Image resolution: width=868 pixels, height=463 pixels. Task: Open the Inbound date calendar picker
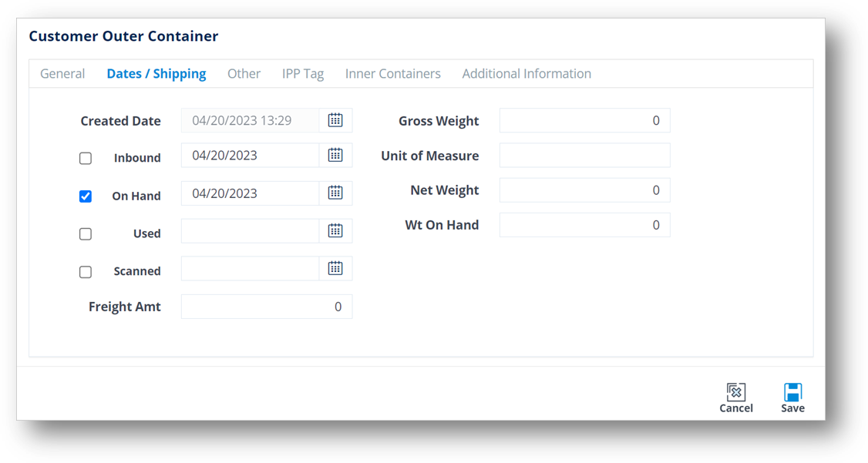(336, 155)
